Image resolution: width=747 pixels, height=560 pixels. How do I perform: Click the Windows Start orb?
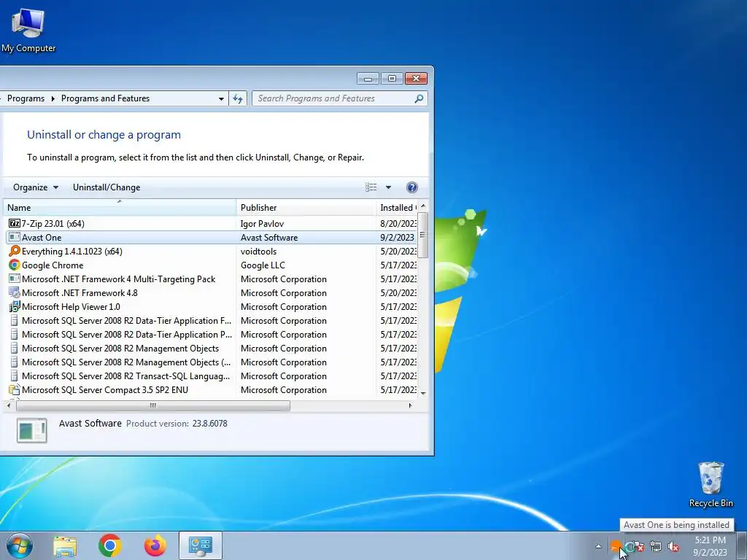[x=20, y=545]
